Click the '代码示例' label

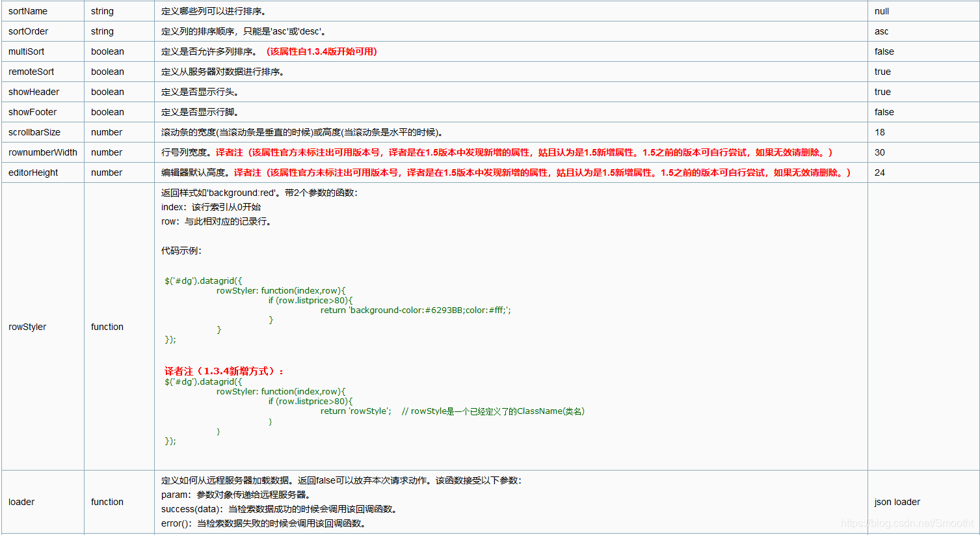[181, 251]
